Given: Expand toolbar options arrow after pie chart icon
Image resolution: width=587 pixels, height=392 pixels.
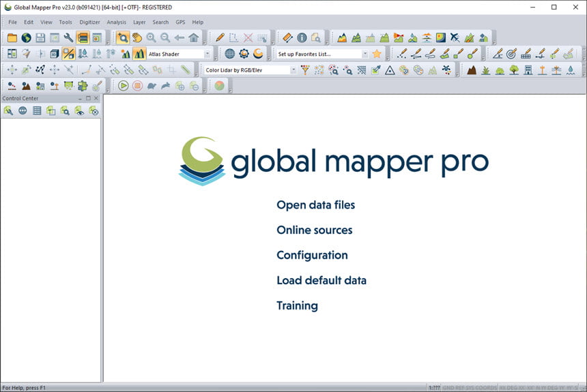Looking at the screenshot, I should click(x=230, y=90).
